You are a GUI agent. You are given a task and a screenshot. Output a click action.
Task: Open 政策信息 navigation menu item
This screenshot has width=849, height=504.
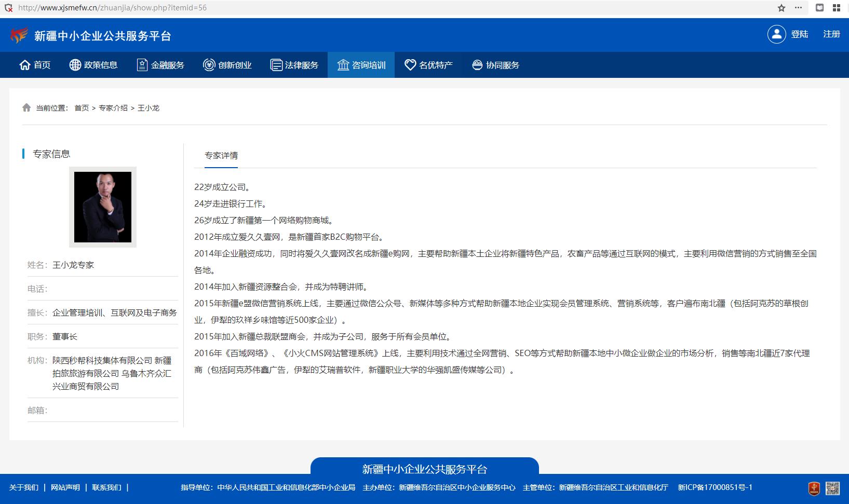pos(93,65)
